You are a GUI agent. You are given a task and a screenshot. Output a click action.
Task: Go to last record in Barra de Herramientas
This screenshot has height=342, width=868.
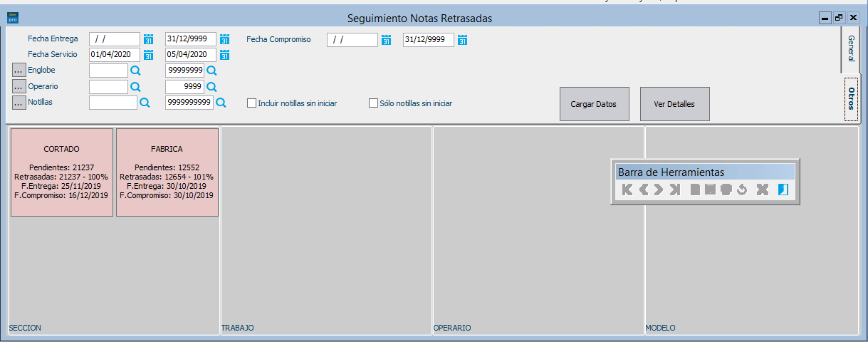pyautogui.click(x=675, y=190)
